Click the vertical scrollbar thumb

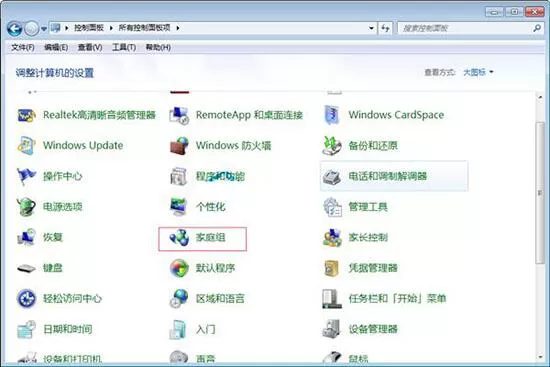point(540,193)
